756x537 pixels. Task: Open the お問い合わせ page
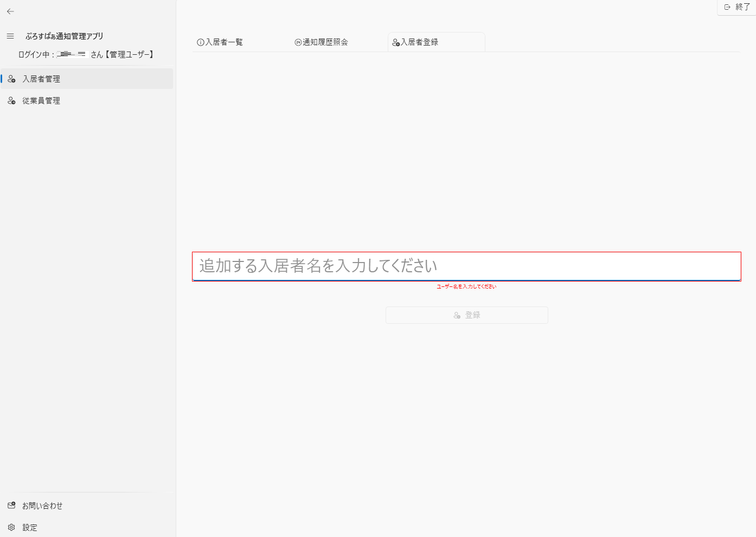click(42, 506)
